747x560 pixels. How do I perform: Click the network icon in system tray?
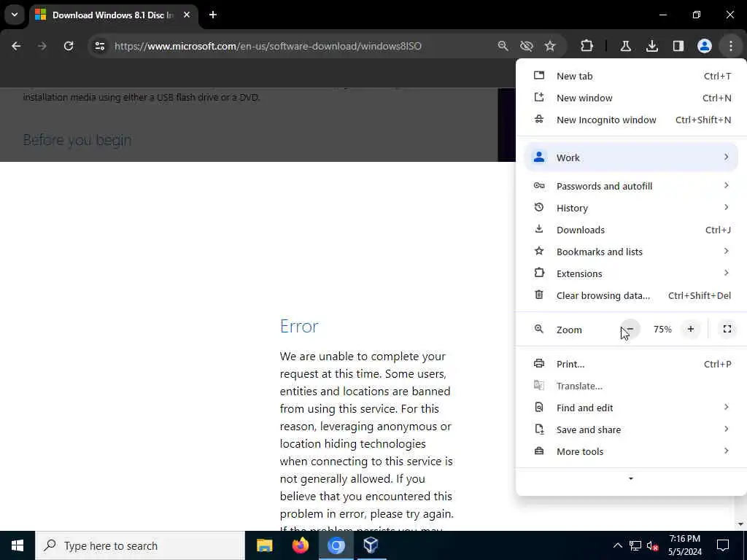point(635,545)
